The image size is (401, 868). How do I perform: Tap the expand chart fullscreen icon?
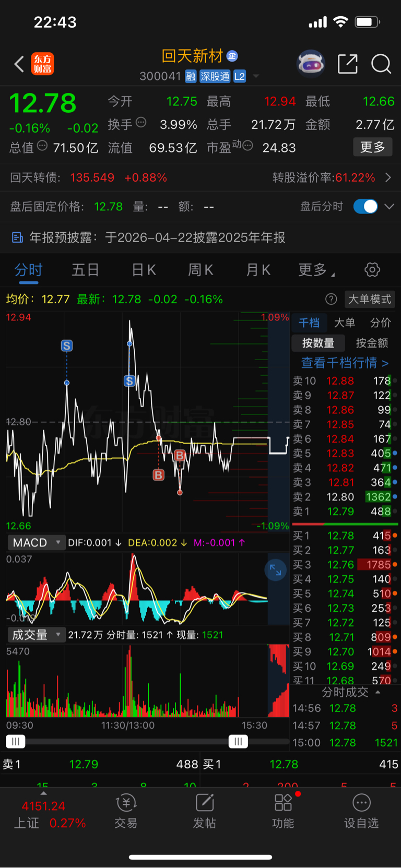(275, 571)
